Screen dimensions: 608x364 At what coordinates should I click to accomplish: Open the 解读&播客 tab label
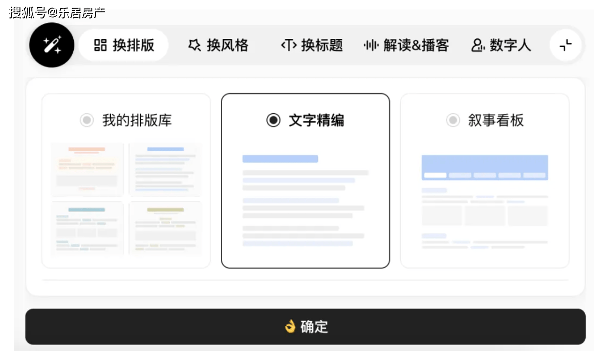pos(416,45)
